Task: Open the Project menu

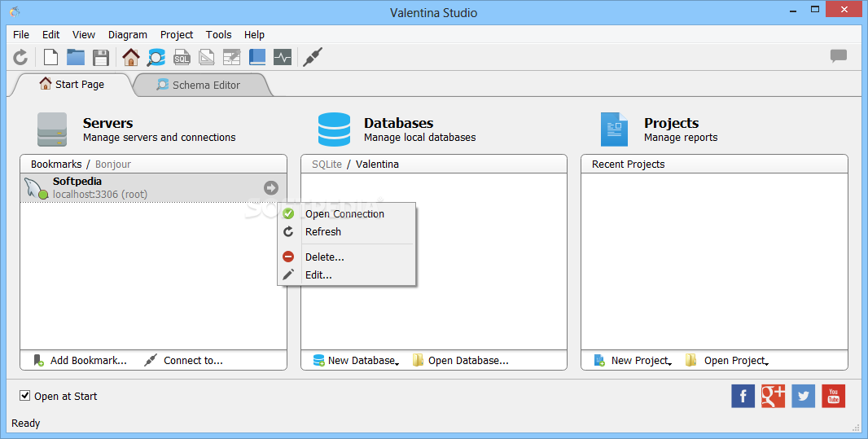Action: pyautogui.click(x=177, y=34)
